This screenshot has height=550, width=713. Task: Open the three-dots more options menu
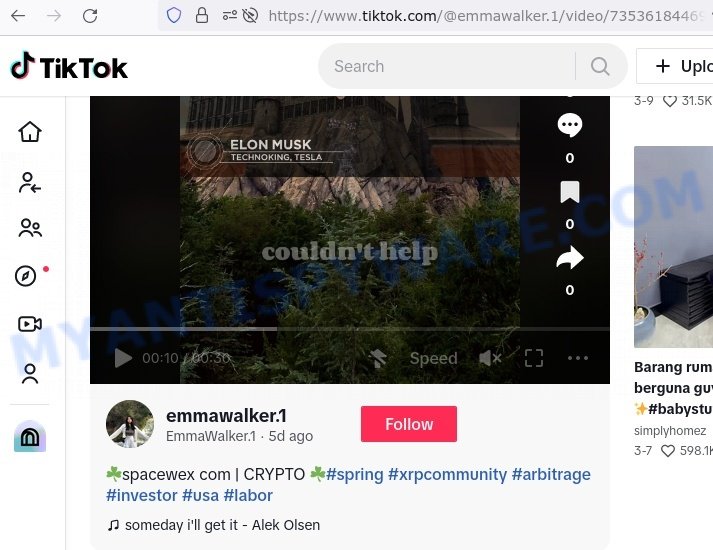coord(578,358)
